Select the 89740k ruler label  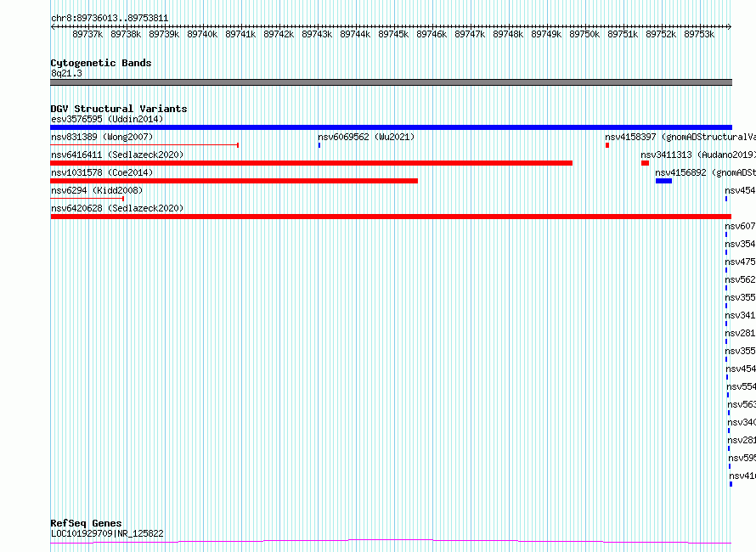(x=202, y=34)
